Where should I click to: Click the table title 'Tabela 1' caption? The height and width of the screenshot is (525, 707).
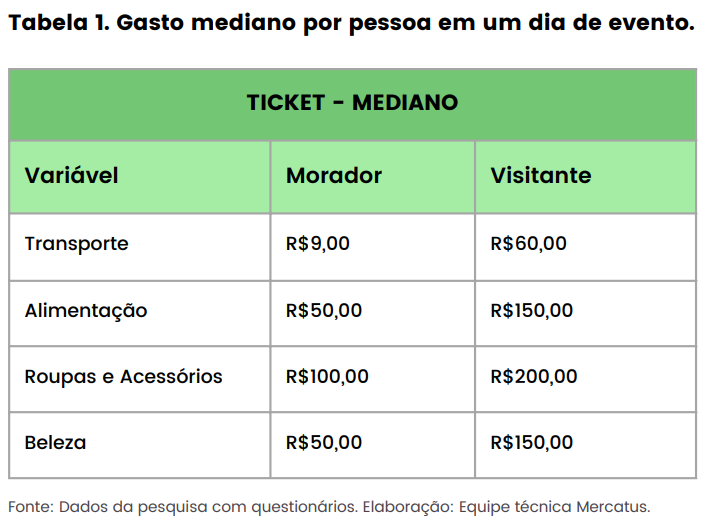point(350,23)
